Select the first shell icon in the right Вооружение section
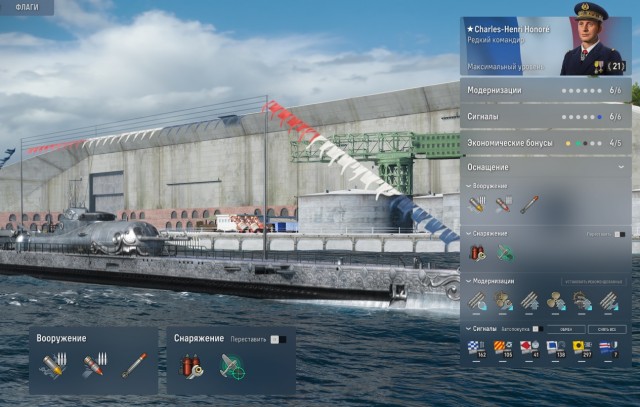 [477, 204]
